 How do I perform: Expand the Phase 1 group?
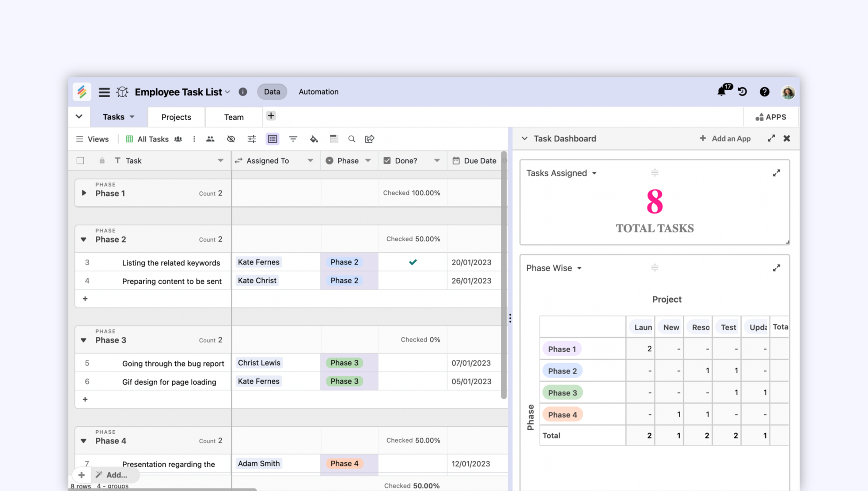pyautogui.click(x=84, y=193)
